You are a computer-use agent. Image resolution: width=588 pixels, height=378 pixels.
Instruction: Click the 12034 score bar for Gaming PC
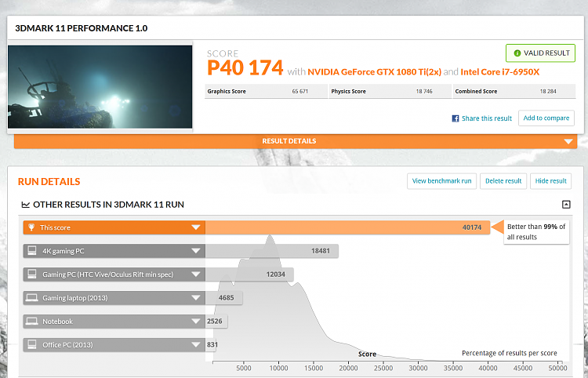(x=249, y=274)
